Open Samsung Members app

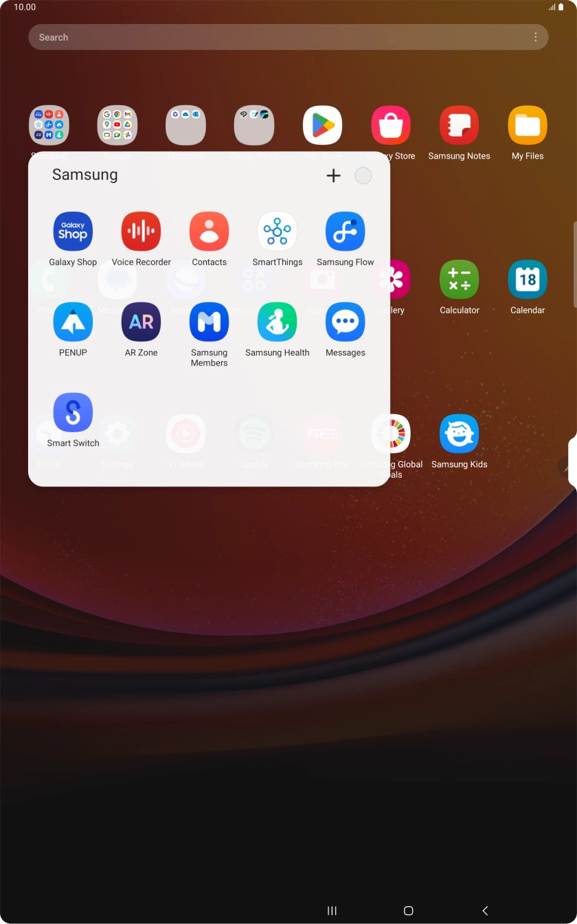pyautogui.click(x=209, y=323)
